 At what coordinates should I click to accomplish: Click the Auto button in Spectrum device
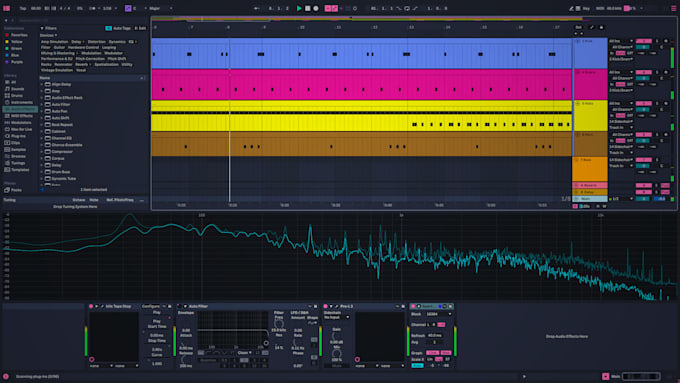tap(417, 366)
